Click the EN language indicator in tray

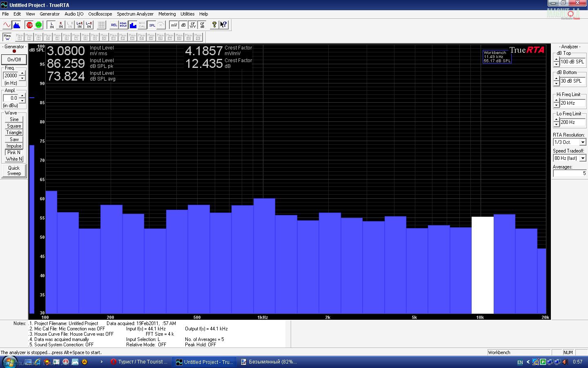tap(520, 362)
